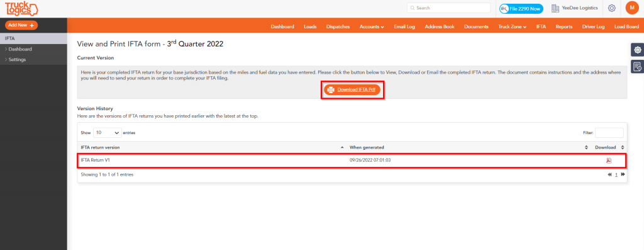Viewport: 644px width, 250px height.
Task: Click the YeeDee Logistics company building icon
Action: [x=555, y=8]
